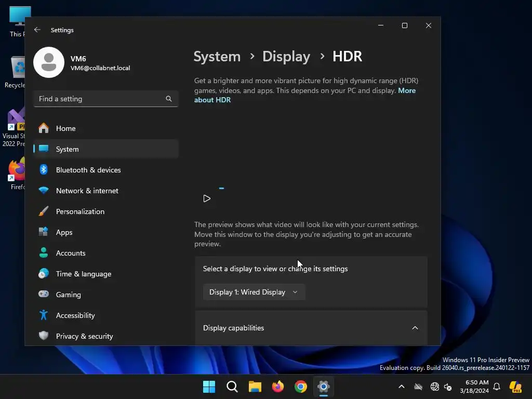This screenshot has height=399, width=532.
Task: Click the Display breadcrumb link
Action: 286,56
